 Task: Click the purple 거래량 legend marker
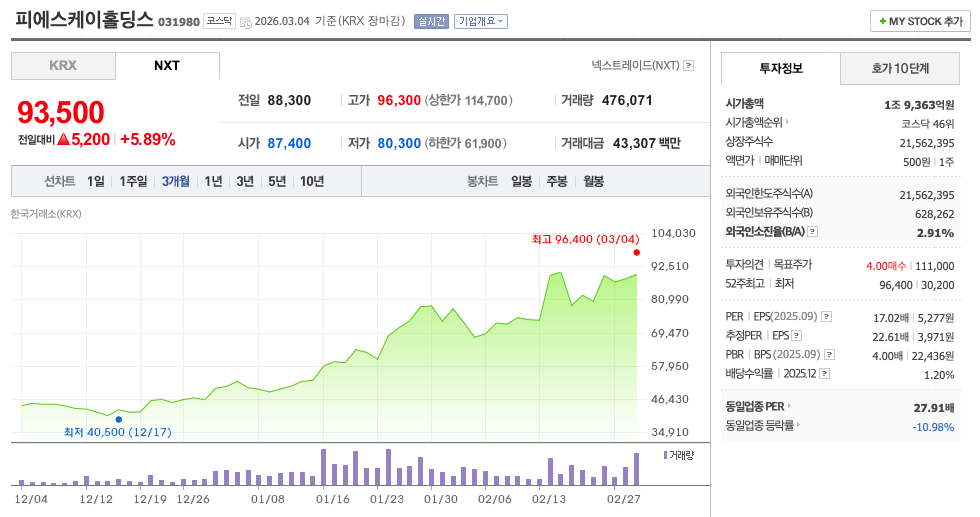665,455
